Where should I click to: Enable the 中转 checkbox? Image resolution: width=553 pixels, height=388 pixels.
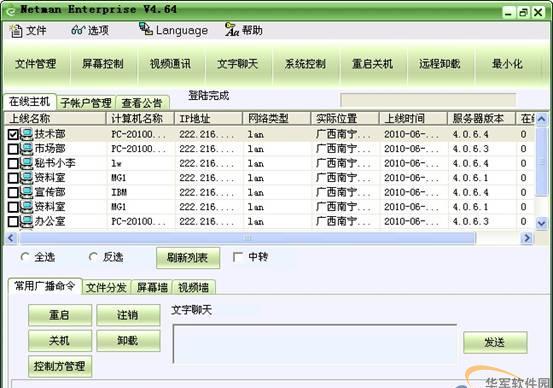click(238, 257)
